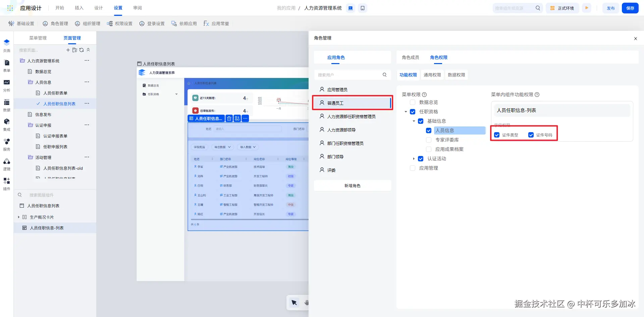Open 权限设置 in settings toolbar

pos(120,23)
